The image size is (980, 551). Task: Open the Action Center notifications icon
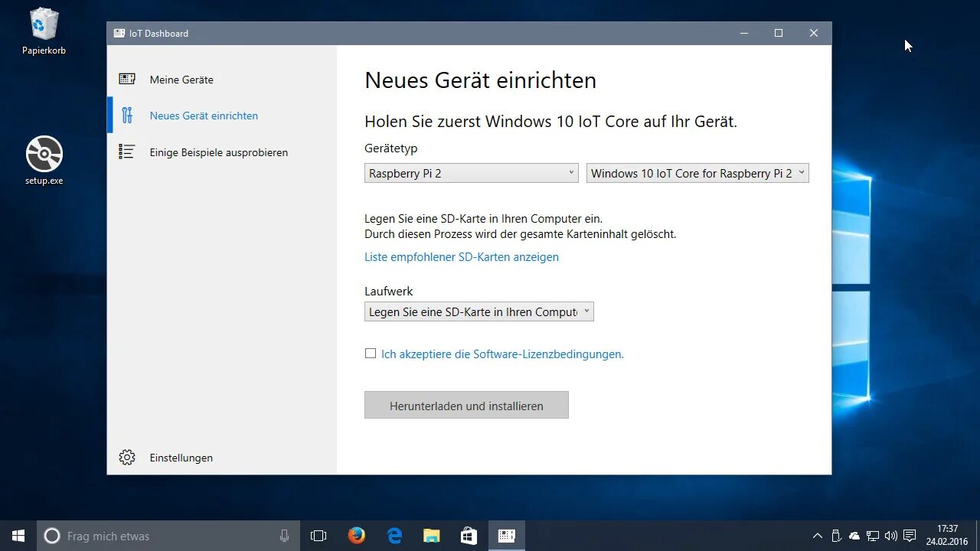[910, 536]
